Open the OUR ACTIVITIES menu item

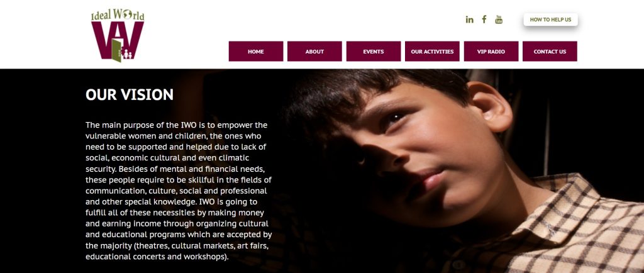[432, 52]
